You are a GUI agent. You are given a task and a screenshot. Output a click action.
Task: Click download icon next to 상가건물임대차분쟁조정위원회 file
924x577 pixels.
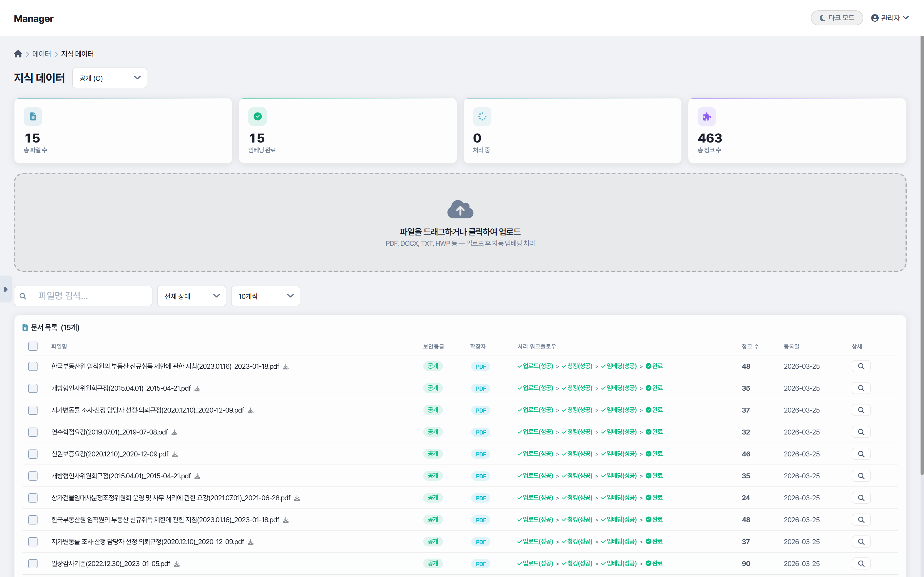(297, 499)
